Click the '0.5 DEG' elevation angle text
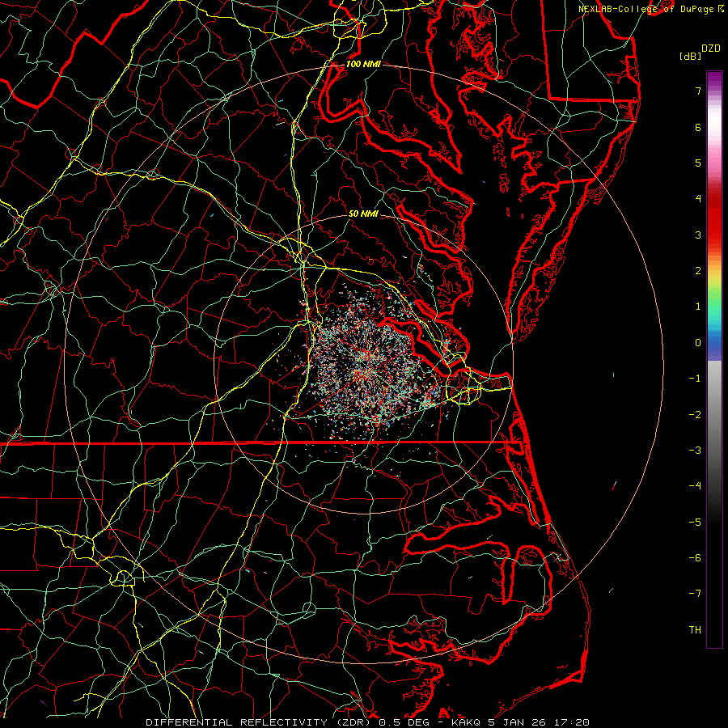 [x=404, y=722]
